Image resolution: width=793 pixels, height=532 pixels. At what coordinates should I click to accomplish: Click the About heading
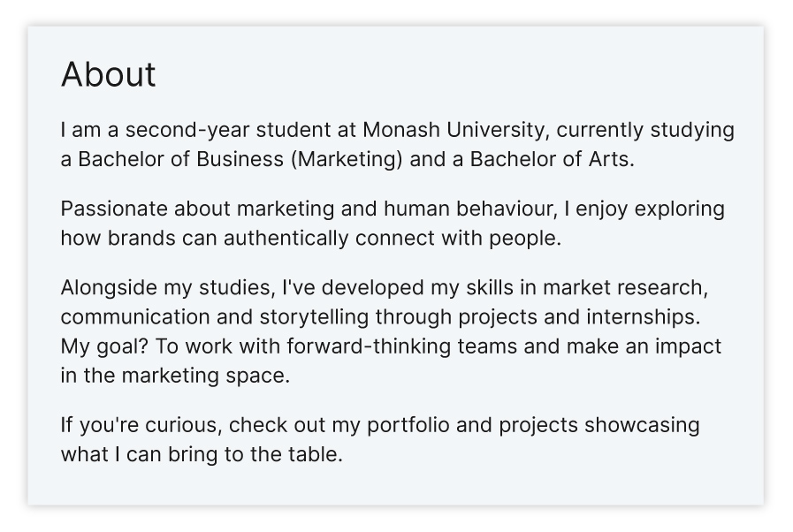(x=108, y=74)
